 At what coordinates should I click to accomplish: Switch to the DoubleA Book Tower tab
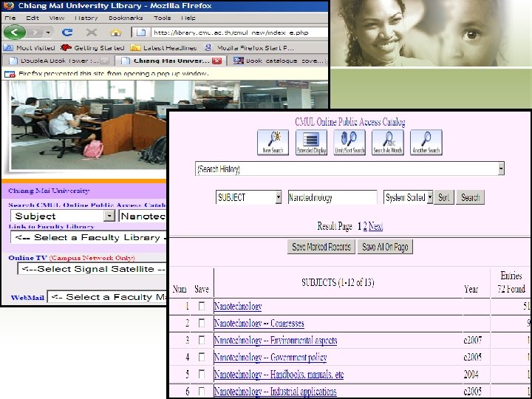[58, 61]
